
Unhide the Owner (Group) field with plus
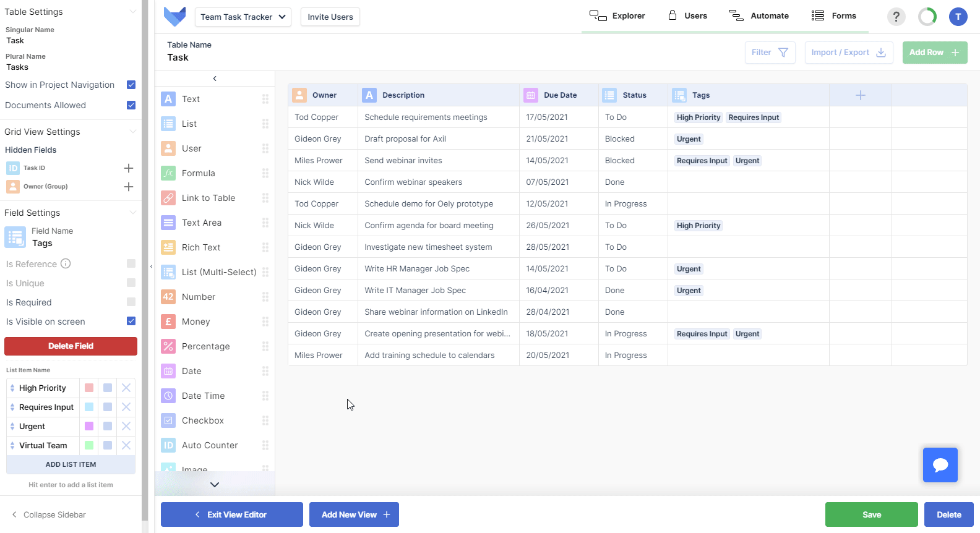[x=129, y=187]
